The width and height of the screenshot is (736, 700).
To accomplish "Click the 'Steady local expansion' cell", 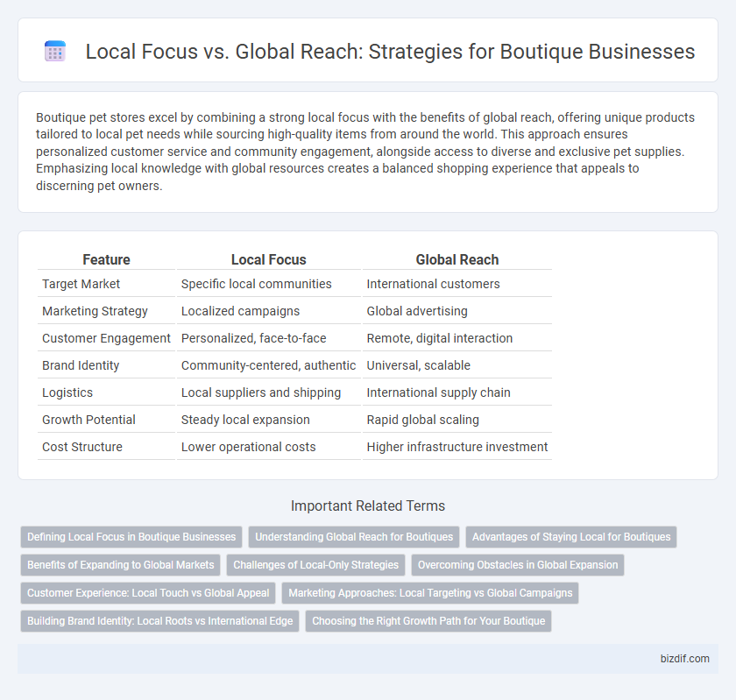I will click(268, 420).
